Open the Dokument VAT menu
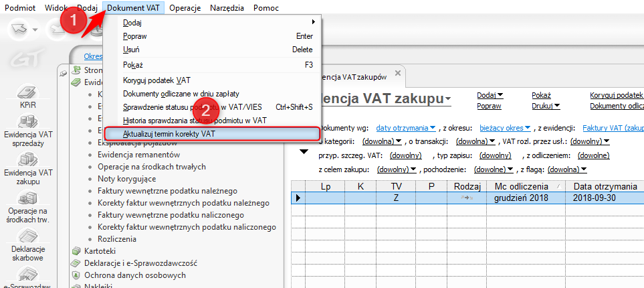 tap(133, 8)
